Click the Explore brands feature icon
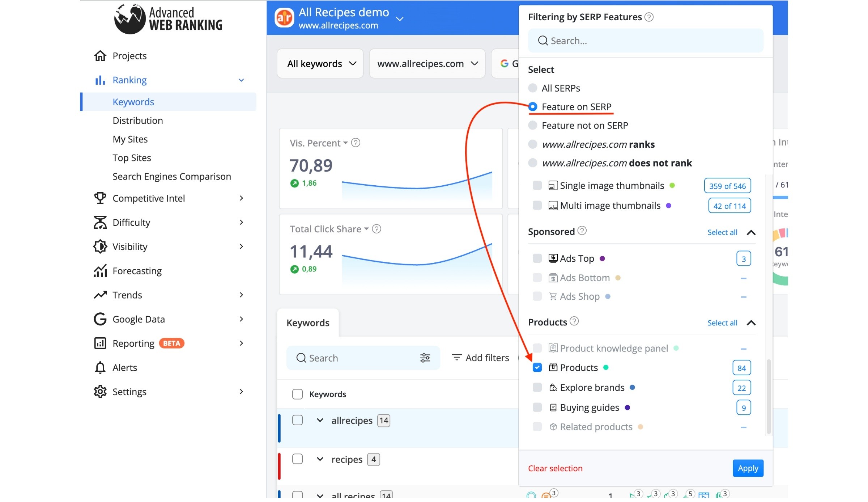Viewport: 868px width, 502px height. click(x=553, y=388)
